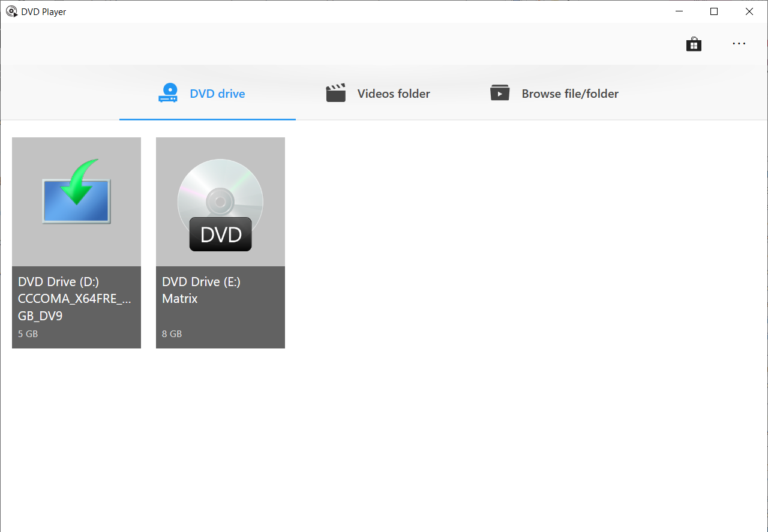
Task: Switch to the Videos folder tab
Action: tap(393, 93)
